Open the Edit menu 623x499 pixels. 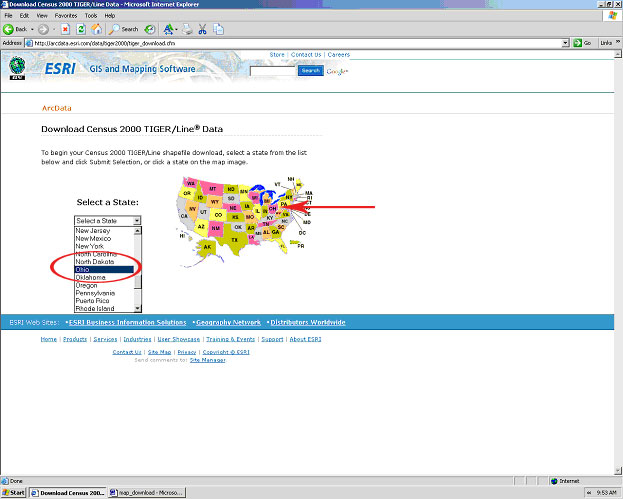pos(24,16)
